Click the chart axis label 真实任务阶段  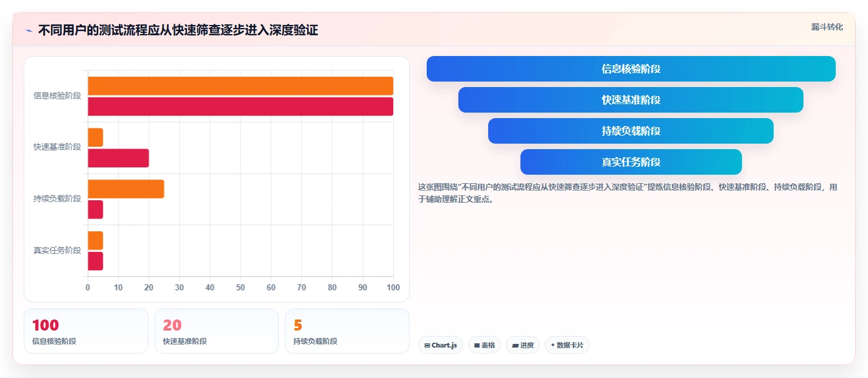click(57, 250)
